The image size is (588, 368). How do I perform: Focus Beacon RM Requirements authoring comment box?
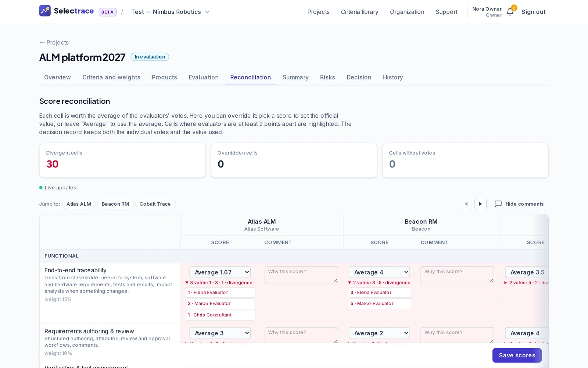click(x=457, y=335)
